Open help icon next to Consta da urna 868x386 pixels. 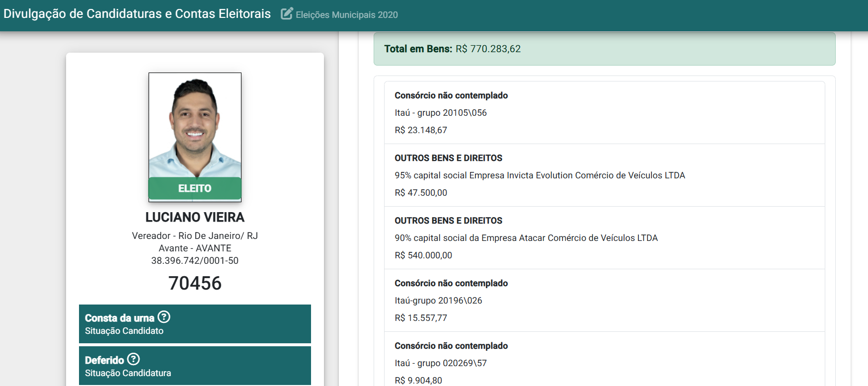[x=164, y=317]
